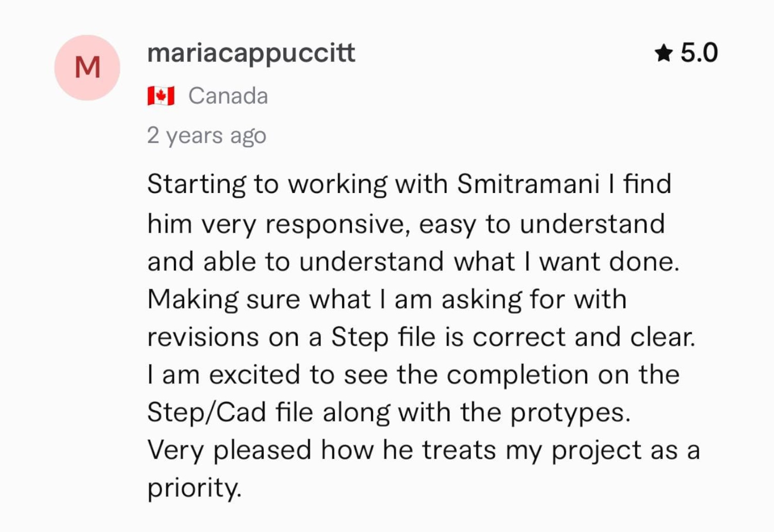The width and height of the screenshot is (774, 532).
Task: Click the final word "priority." of review
Action: 194,488
